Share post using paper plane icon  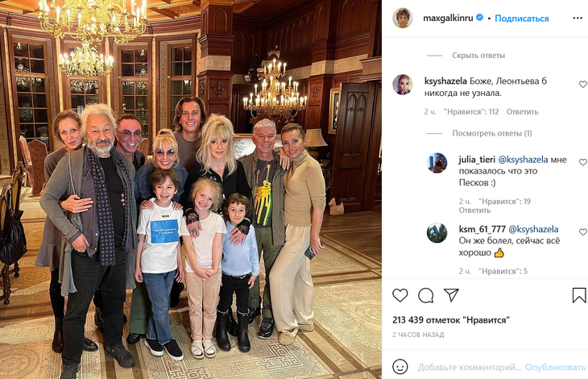(451, 295)
